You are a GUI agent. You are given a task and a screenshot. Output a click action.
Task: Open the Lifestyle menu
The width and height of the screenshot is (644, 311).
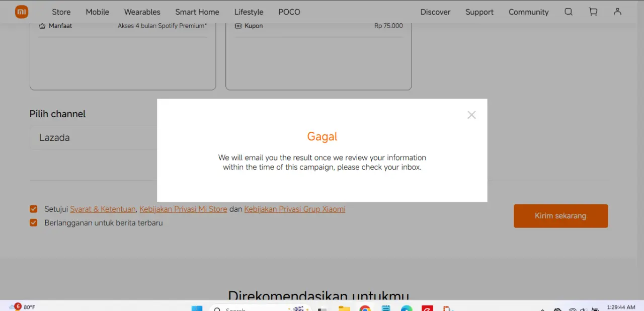coord(249,12)
